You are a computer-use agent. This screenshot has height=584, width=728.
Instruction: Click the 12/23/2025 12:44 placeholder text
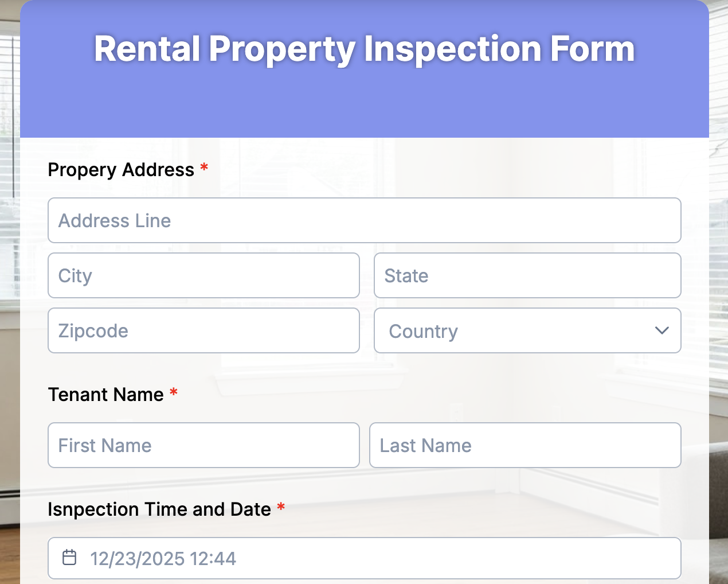pyautogui.click(x=163, y=558)
